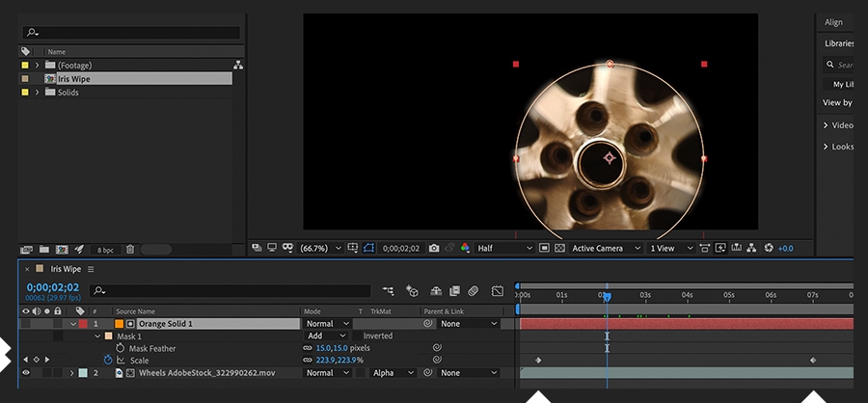Viewport: 868px width, 403px height.
Task: Take a snapshot with the camera icon
Action: coord(434,248)
